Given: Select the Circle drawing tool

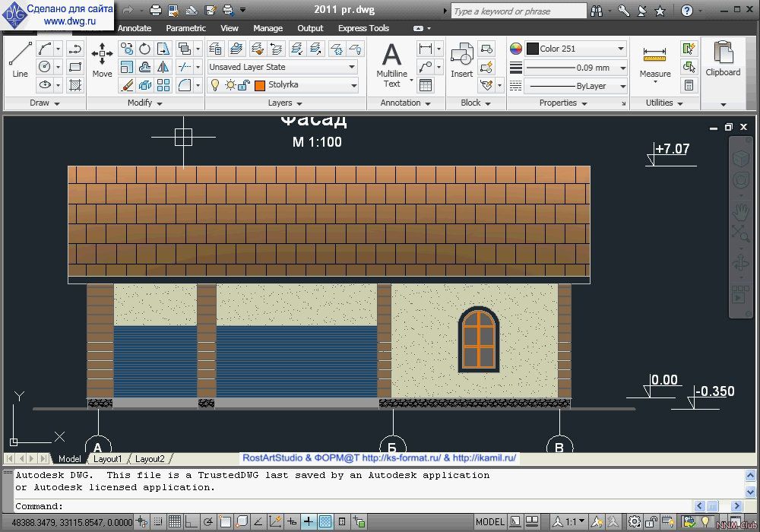Looking at the screenshot, I should pyautogui.click(x=45, y=67).
